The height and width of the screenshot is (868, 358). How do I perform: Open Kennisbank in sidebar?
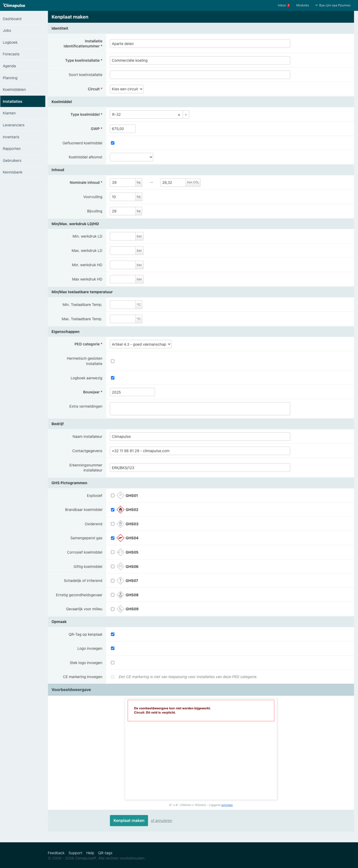coord(22,172)
